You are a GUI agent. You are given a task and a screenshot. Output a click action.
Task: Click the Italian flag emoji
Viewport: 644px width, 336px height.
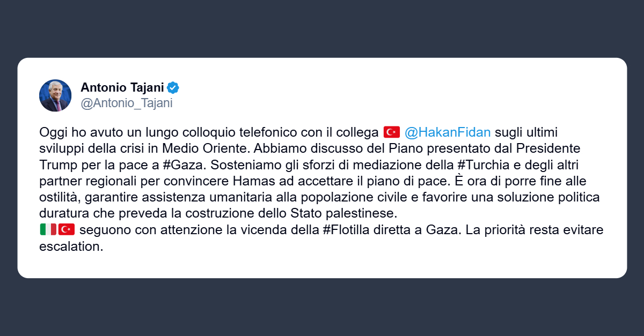(x=48, y=230)
